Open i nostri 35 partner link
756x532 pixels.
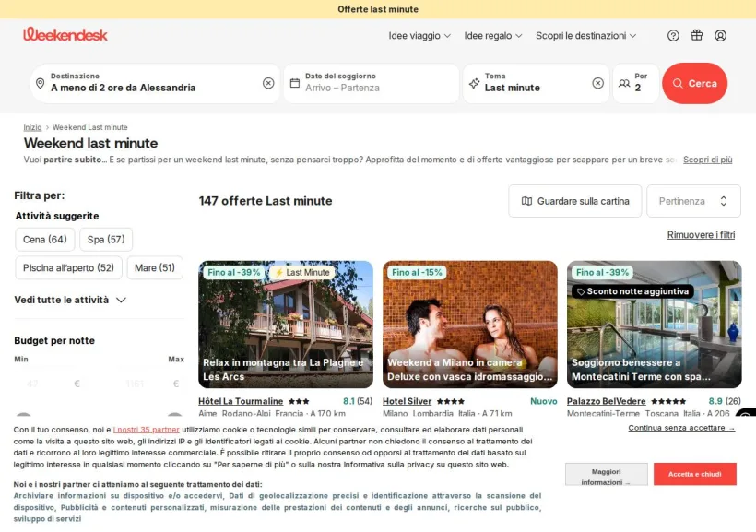[146, 430]
